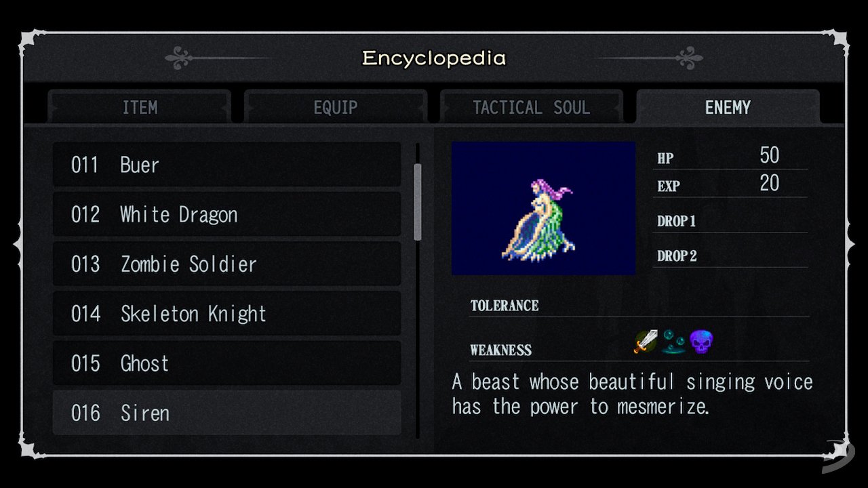View the 015 Ghost entry
The width and height of the screenshot is (868, 488).
coord(227,363)
